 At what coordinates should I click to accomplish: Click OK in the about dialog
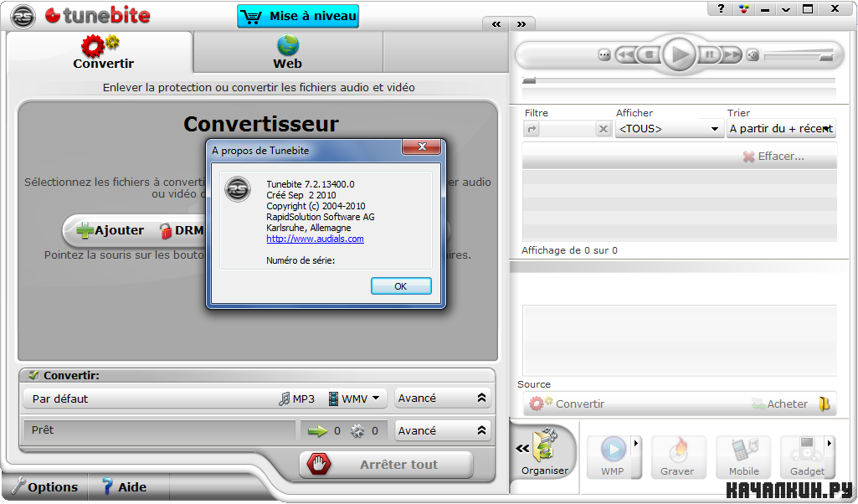(x=401, y=286)
